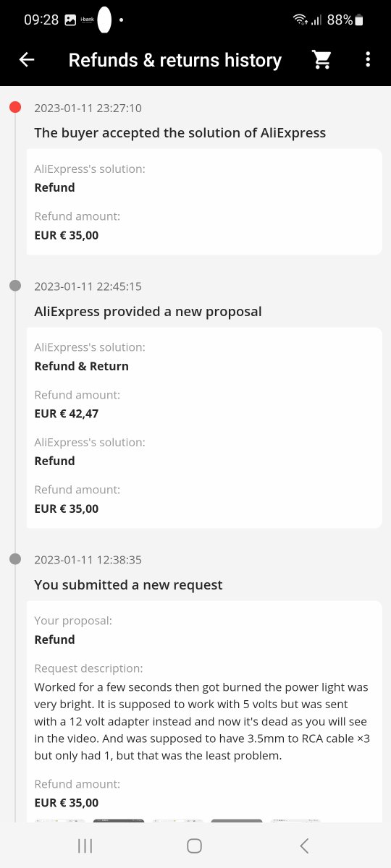Viewport: 391px width, 868px height.
Task: Tap the Android home button
Action: pos(194,846)
